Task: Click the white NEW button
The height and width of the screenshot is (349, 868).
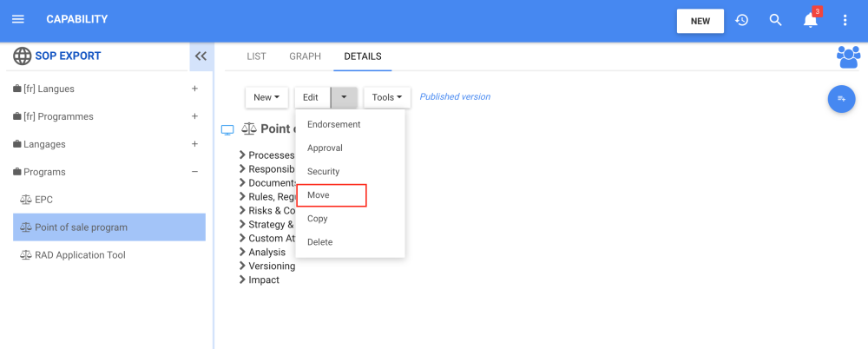Action: (700, 21)
